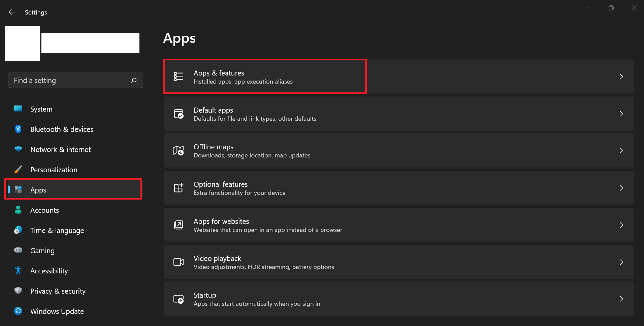Click 'Defaults for file and link types' description
Screen dimensions: 644x326
255,119
